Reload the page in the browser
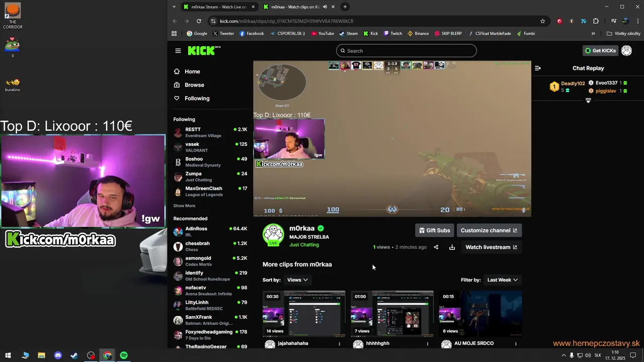The height and width of the screenshot is (362, 644). point(199,21)
